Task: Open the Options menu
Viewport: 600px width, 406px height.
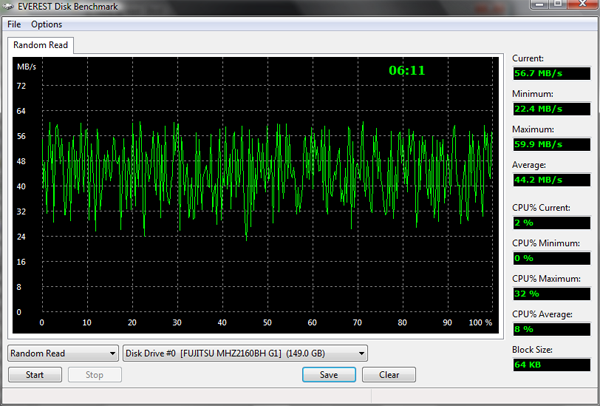Action: [46, 24]
